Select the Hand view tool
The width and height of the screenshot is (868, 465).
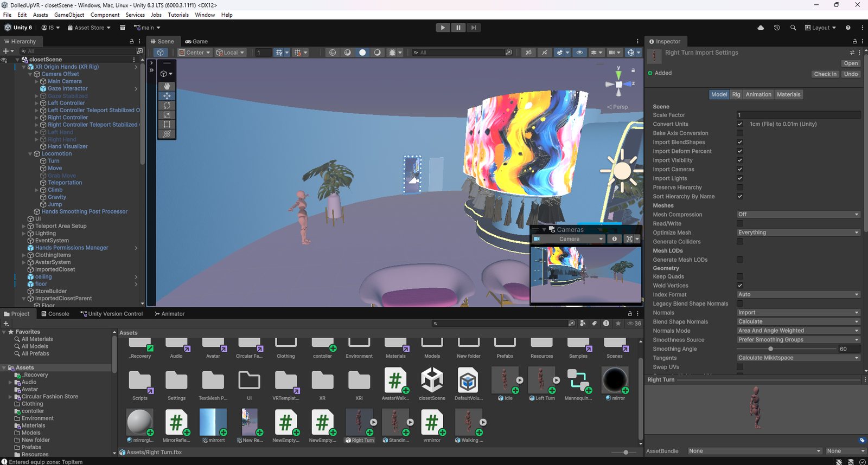167,86
